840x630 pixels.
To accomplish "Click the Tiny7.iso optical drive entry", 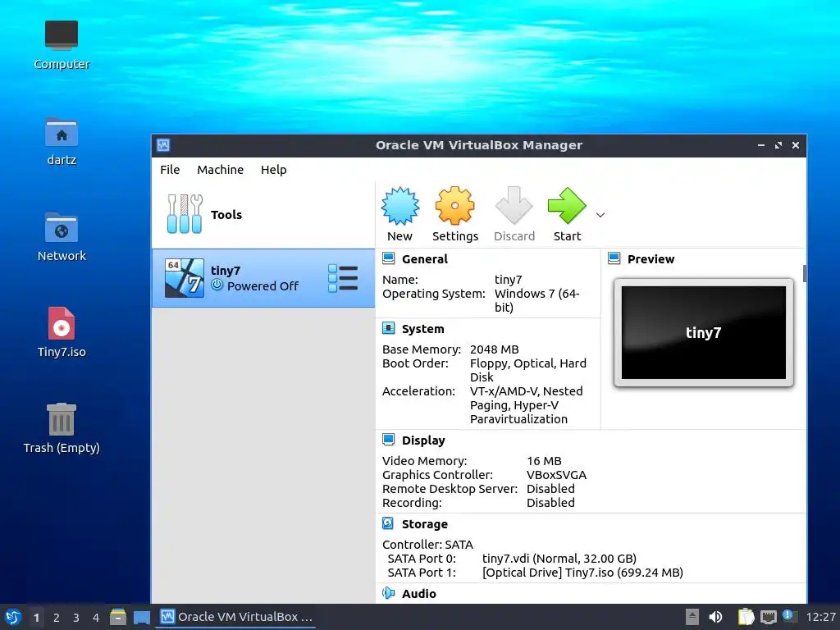I will [582, 572].
